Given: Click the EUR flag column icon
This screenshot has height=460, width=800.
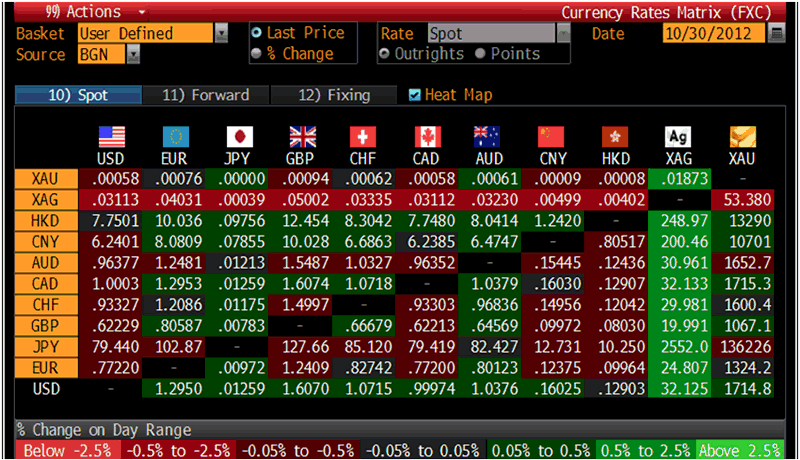Looking at the screenshot, I should 176,136.
